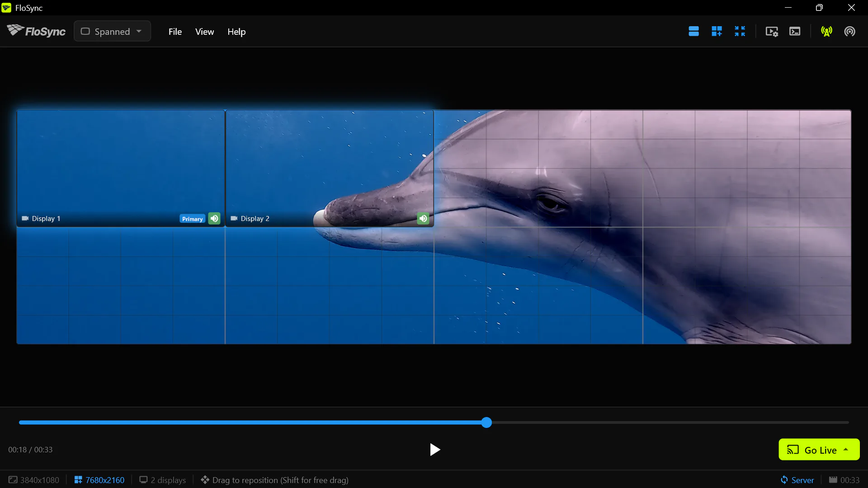Click the 00:33 clip duration indicator
The width and height of the screenshot is (868, 488).
tap(844, 480)
